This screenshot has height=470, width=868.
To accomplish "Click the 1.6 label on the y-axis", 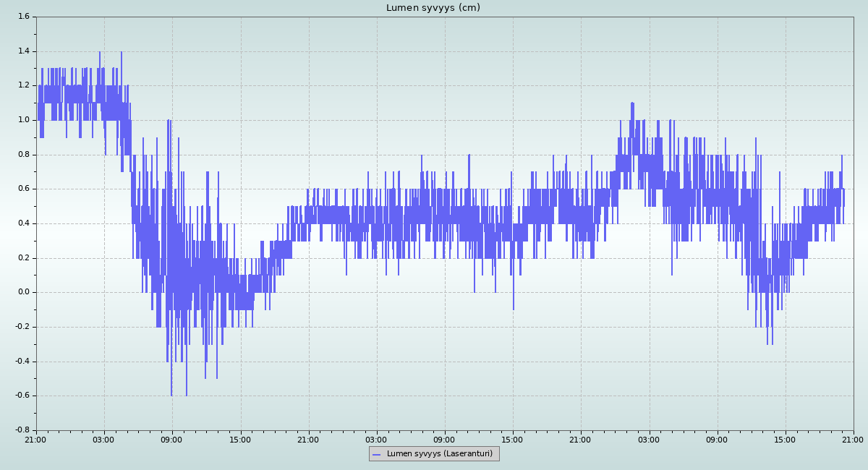I will [23, 17].
